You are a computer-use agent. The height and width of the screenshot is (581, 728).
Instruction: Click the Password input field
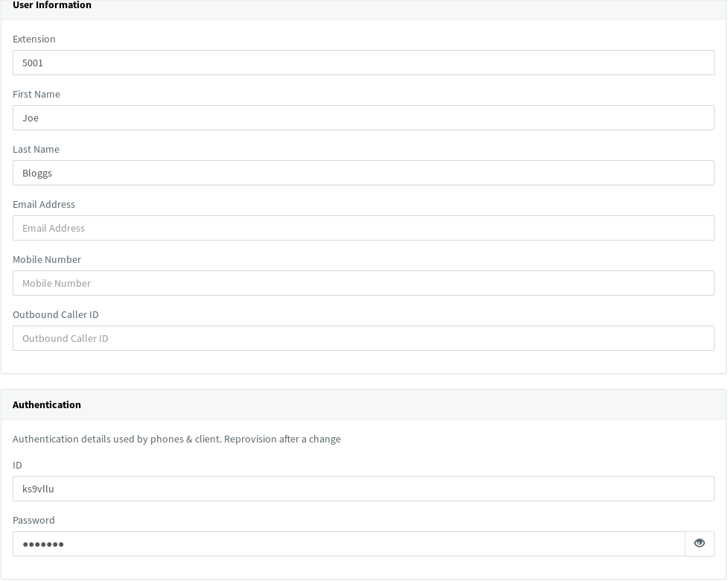pos(348,544)
